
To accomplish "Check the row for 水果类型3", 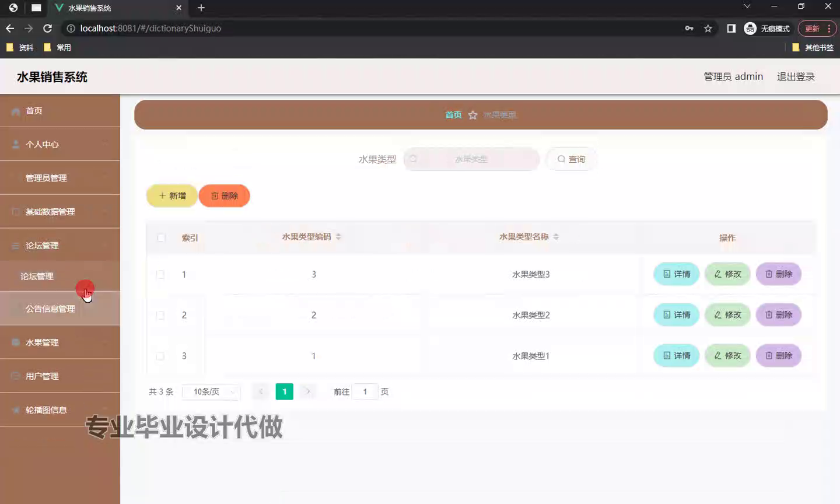I will [160, 274].
